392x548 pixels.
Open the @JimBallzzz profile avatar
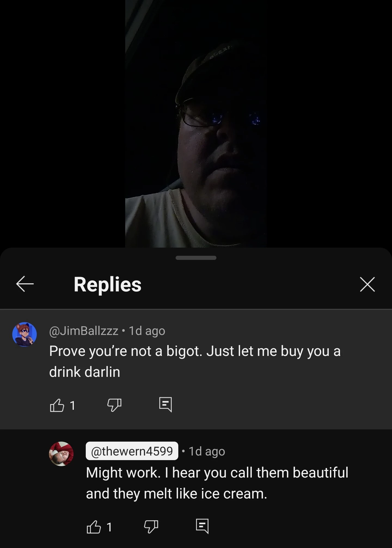click(x=24, y=334)
